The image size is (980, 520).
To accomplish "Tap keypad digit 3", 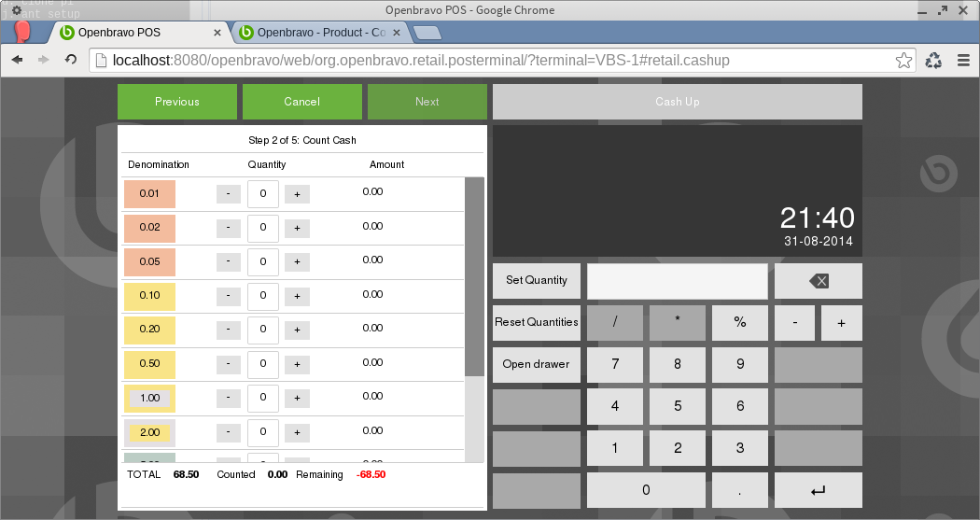I will (x=740, y=448).
